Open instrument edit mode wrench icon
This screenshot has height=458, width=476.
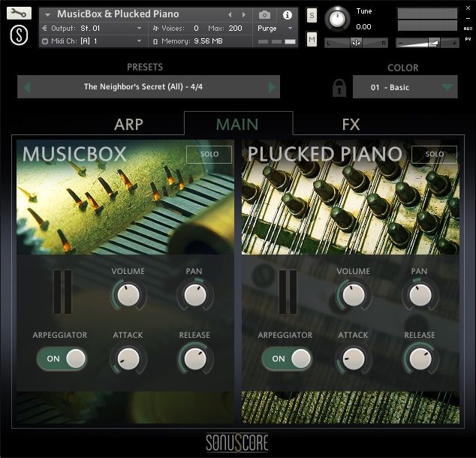[19, 13]
